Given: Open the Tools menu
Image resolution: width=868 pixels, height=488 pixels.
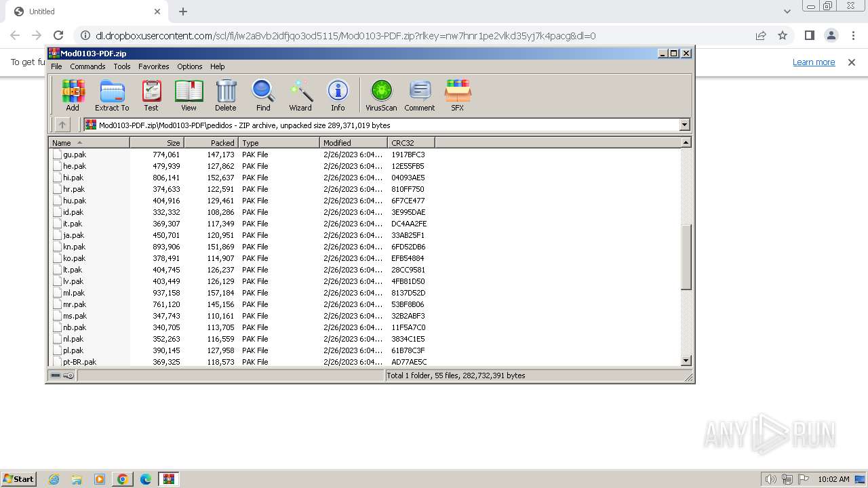Looking at the screenshot, I should click(x=122, y=66).
